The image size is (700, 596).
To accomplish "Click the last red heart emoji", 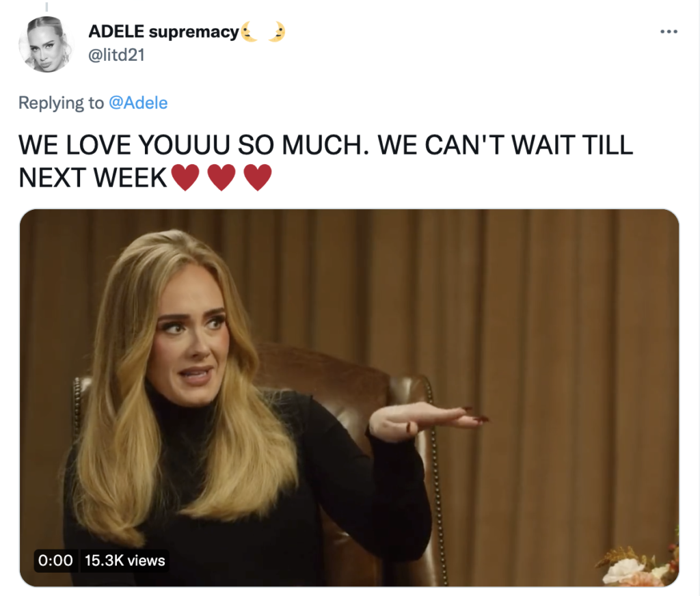I will pyautogui.click(x=258, y=177).
